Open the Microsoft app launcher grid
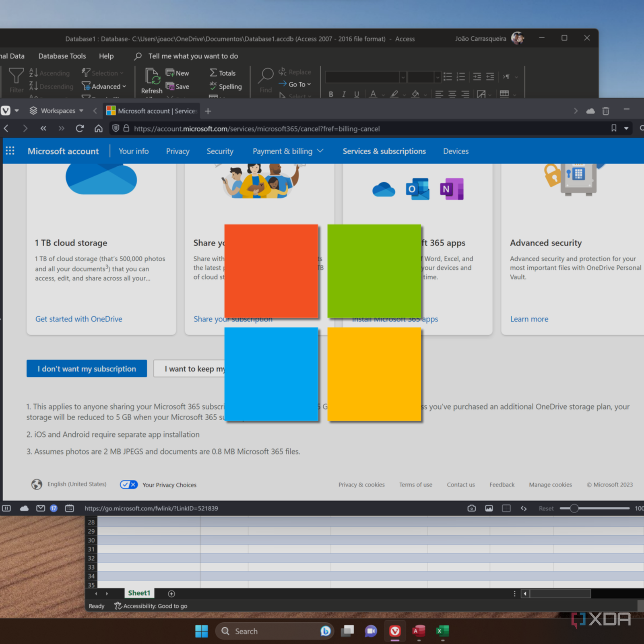 click(x=10, y=151)
